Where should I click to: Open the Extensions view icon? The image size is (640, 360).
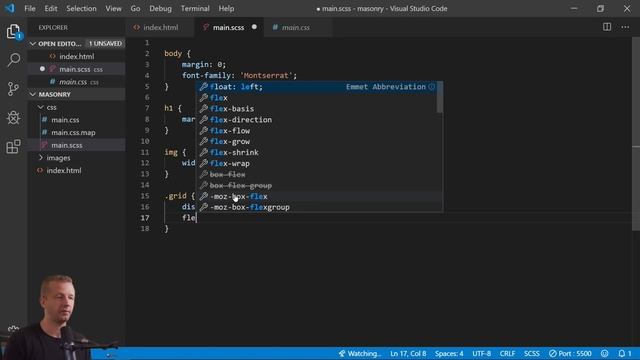click(x=13, y=147)
